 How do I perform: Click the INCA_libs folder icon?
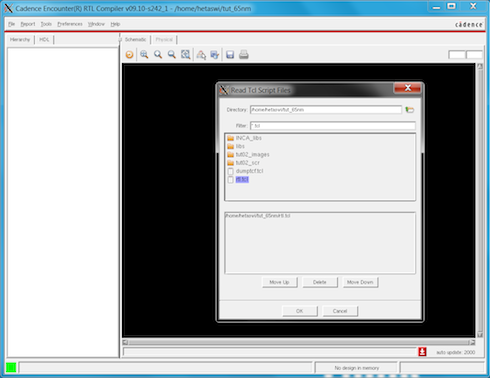230,138
